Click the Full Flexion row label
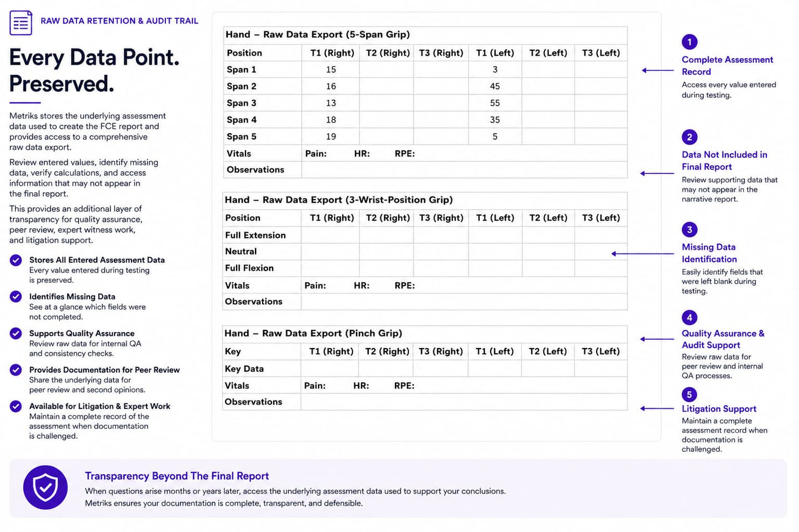 coord(249,268)
